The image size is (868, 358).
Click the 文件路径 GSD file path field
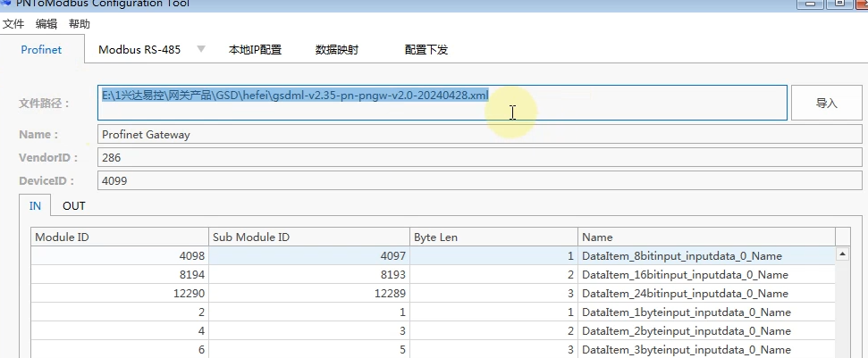coord(442,103)
